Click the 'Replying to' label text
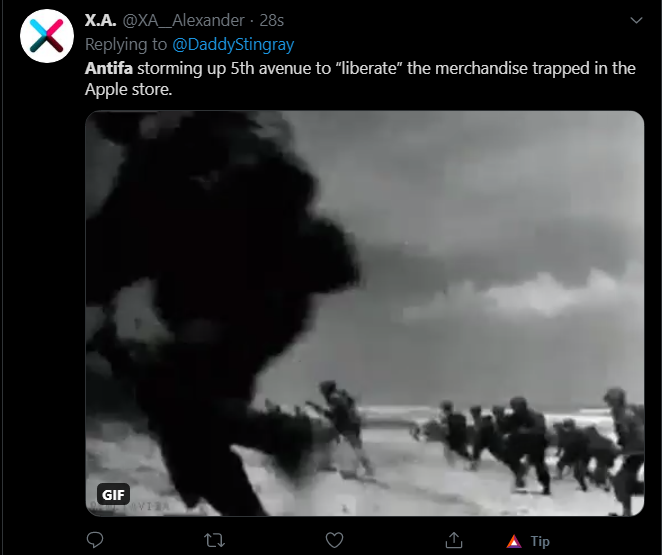This screenshot has height=555, width=662. click(126, 44)
